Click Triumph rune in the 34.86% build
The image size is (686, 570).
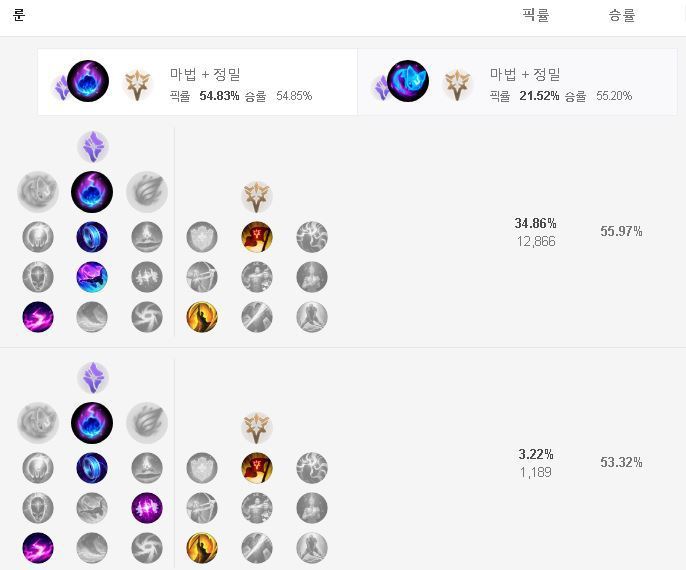257,237
